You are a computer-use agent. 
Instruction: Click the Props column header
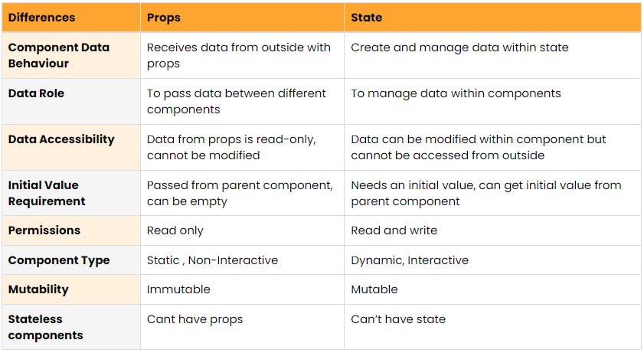pyautogui.click(x=163, y=18)
